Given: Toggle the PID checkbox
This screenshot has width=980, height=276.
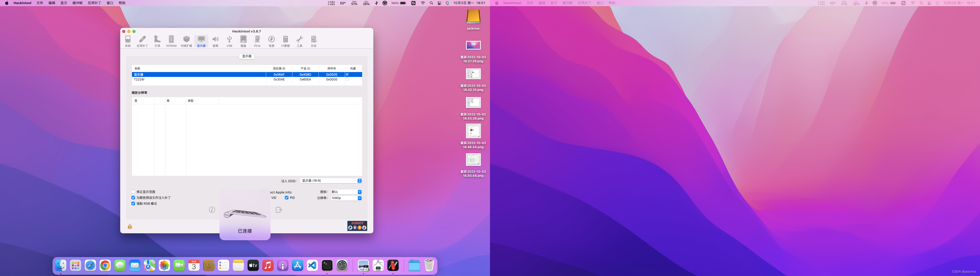Looking at the screenshot, I should [x=286, y=198].
